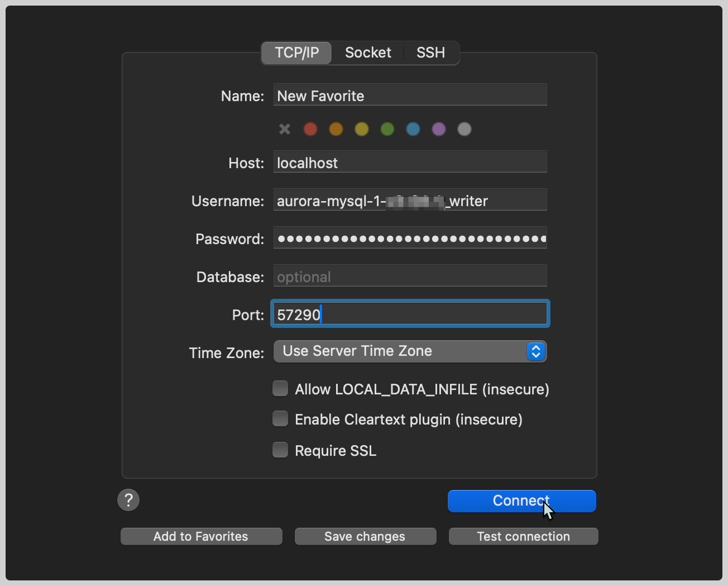The image size is (728, 586).
Task: Click Test connection
Action: pos(523,536)
